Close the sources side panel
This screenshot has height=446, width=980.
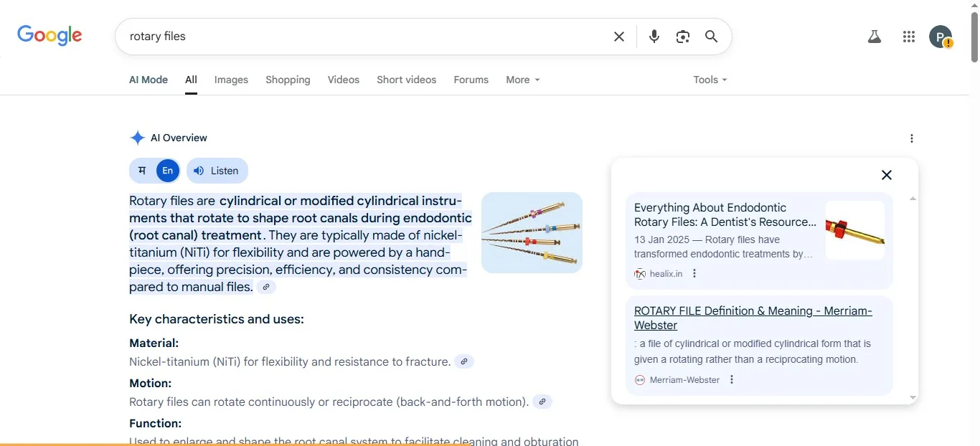[887, 175]
